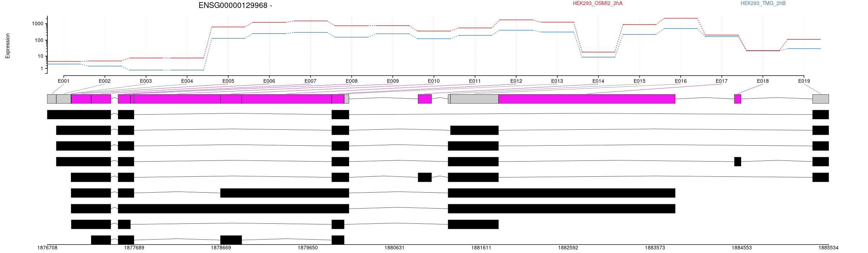This screenshot has height=253, width=868.
Task: Click genomic coordinate 1884553
Action: [742, 248]
